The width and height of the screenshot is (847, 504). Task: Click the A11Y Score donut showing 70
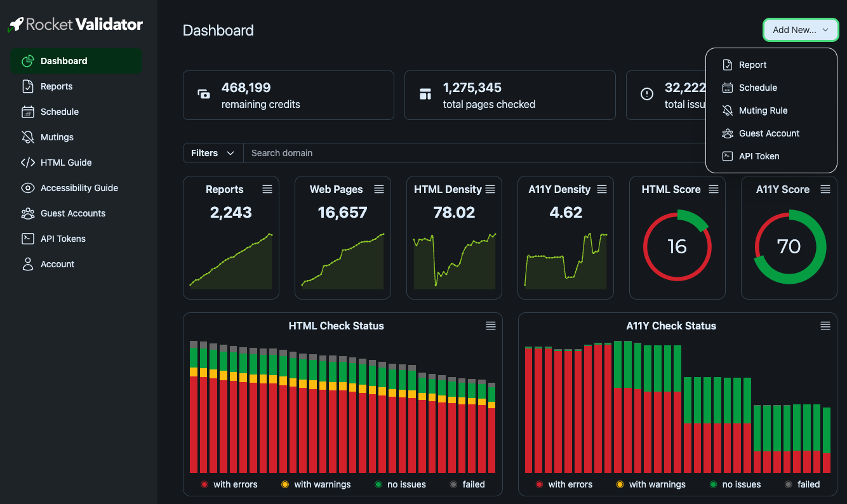tap(789, 246)
